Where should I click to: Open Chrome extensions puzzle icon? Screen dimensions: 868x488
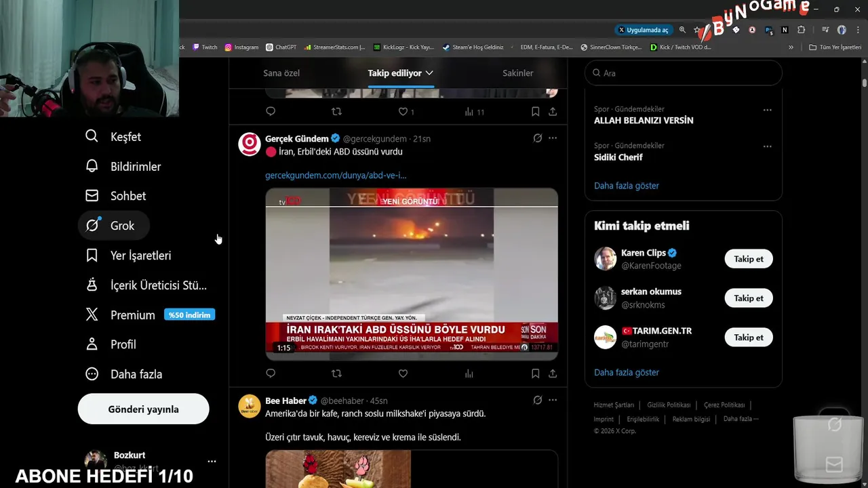[801, 30]
